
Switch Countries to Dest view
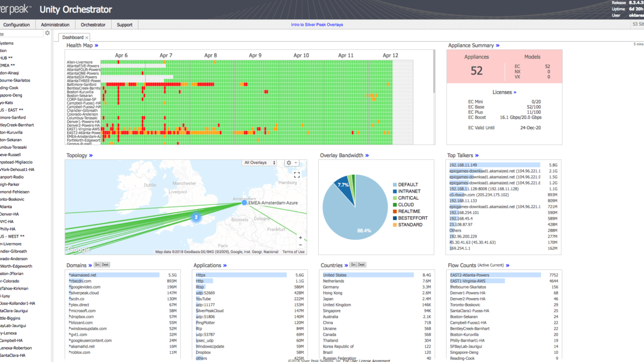tap(361, 265)
